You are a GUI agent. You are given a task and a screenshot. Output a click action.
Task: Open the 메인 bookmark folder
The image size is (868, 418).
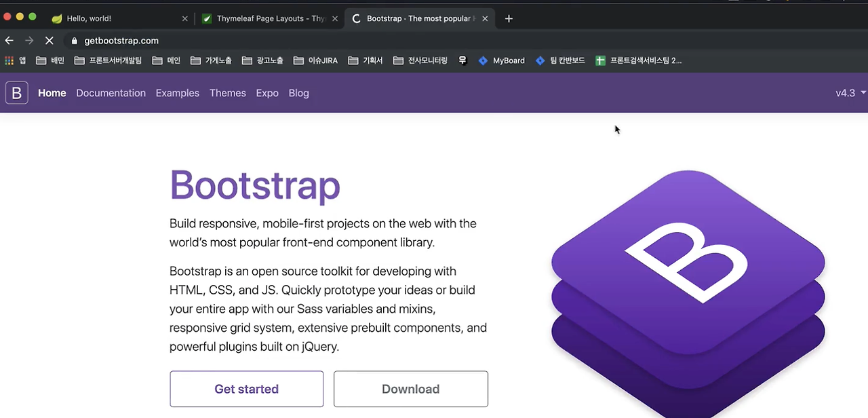pos(166,60)
